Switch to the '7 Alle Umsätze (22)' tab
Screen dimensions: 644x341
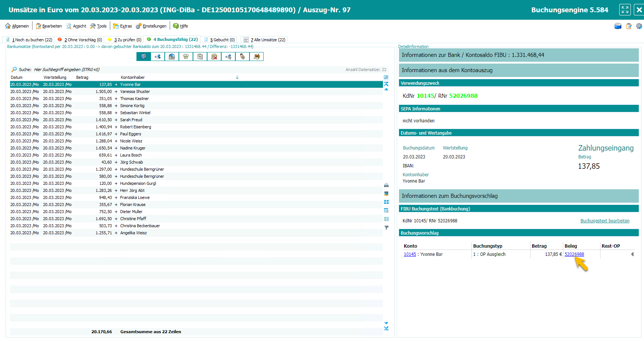pyautogui.click(x=264, y=40)
